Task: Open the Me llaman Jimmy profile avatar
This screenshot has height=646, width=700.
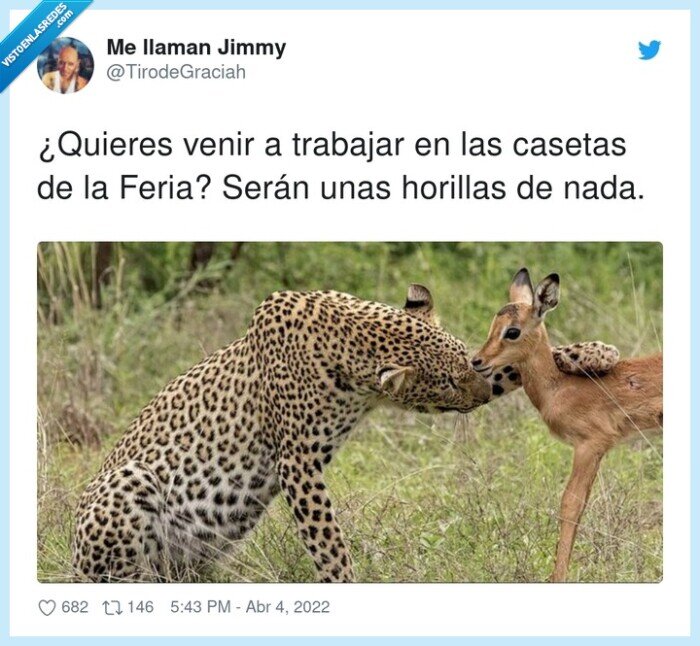Action: click(65, 65)
